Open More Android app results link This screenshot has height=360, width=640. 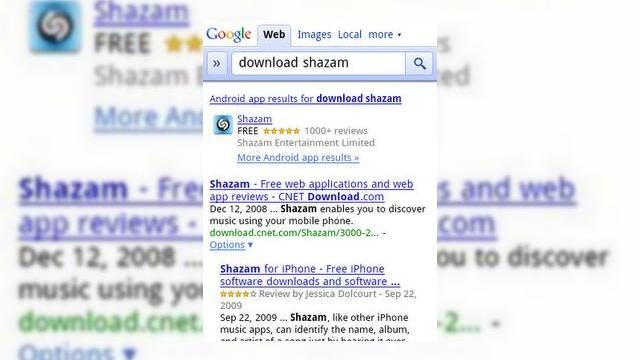[x=298, y=158]
